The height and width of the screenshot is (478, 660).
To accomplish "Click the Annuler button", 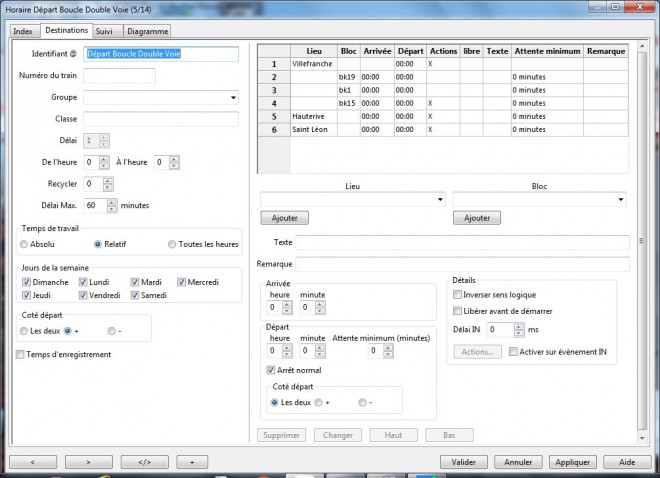I will tap(518, 462).
